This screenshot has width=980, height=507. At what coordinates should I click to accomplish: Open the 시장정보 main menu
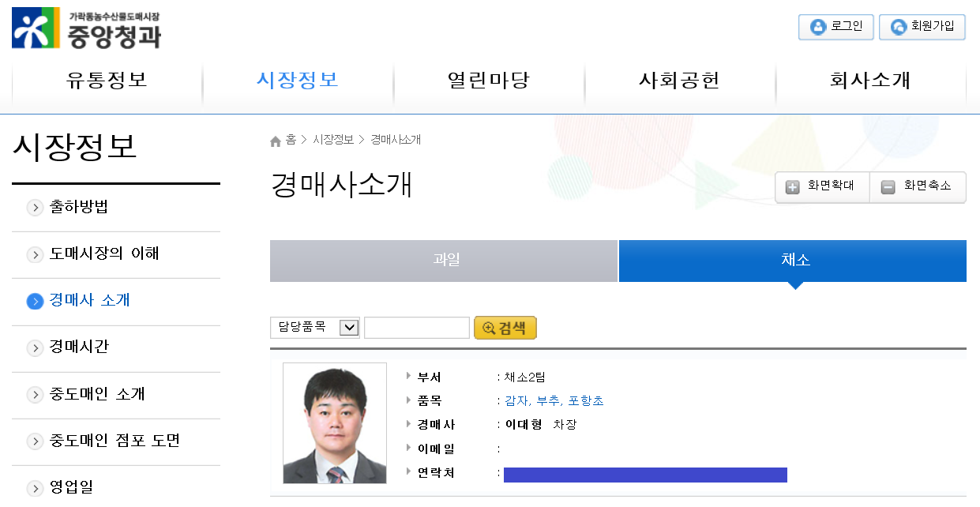tap(298, 81)
